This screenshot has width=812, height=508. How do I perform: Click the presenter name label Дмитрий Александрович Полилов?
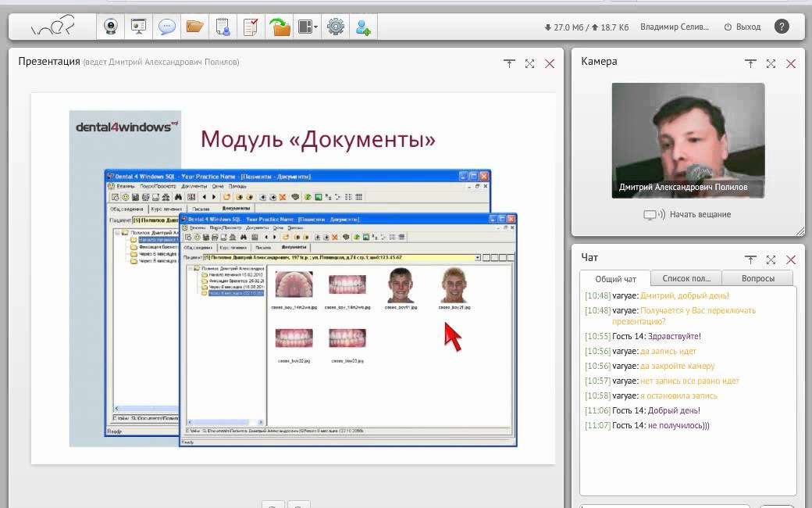click(683, 187)
